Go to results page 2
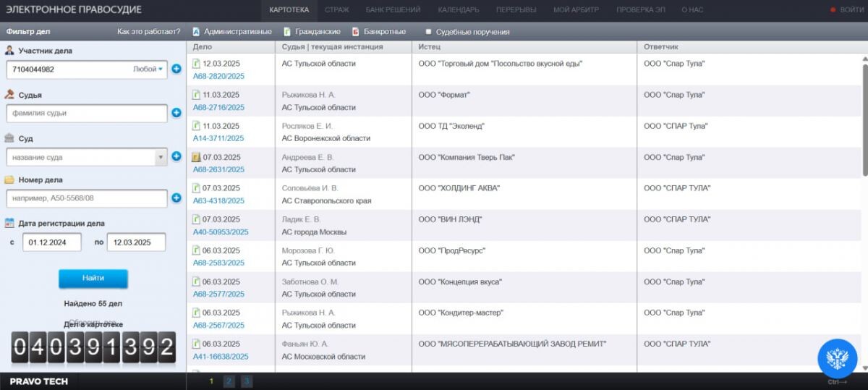868x390 pixels. coord(229,381)
